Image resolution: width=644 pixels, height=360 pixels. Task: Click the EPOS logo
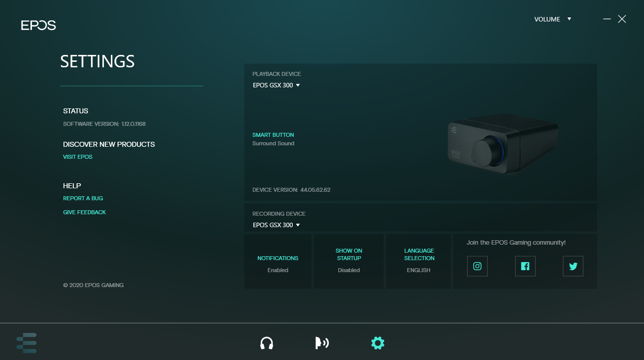[38, 25]
